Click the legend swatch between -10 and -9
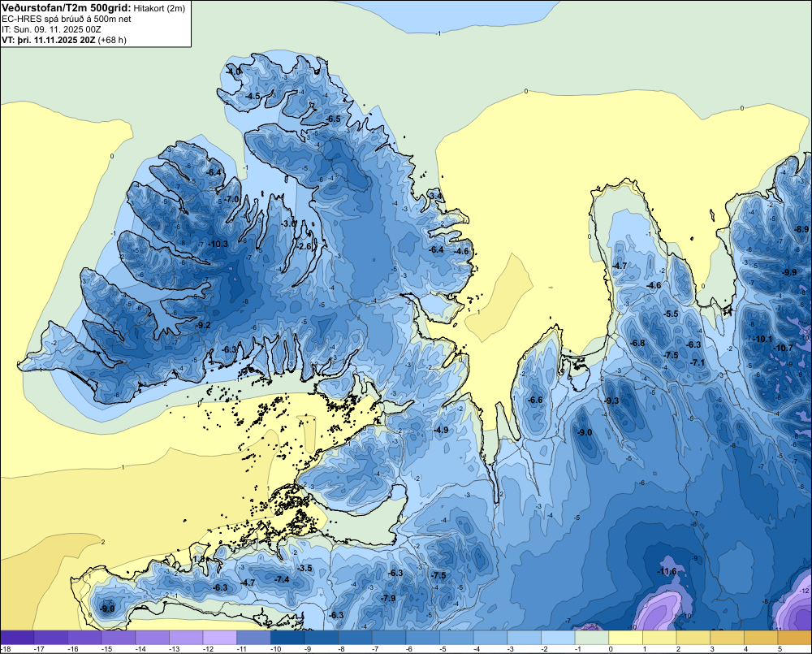 287,638
